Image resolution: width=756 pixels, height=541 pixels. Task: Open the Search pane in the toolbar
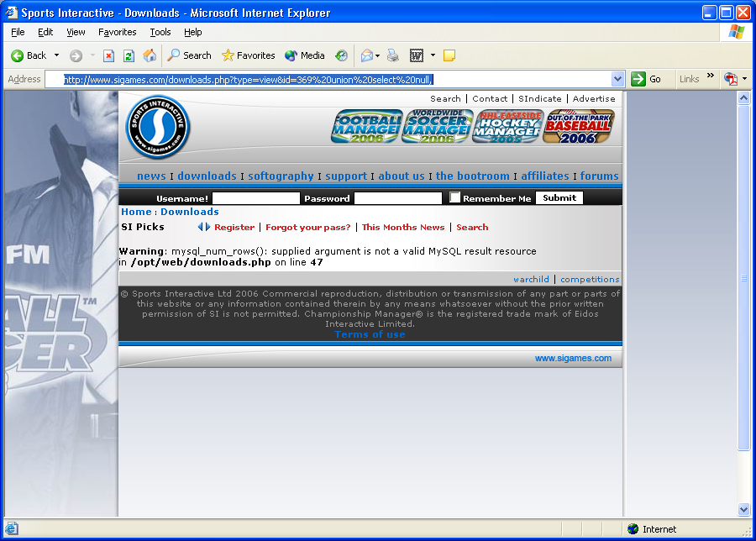click(189, 55)
